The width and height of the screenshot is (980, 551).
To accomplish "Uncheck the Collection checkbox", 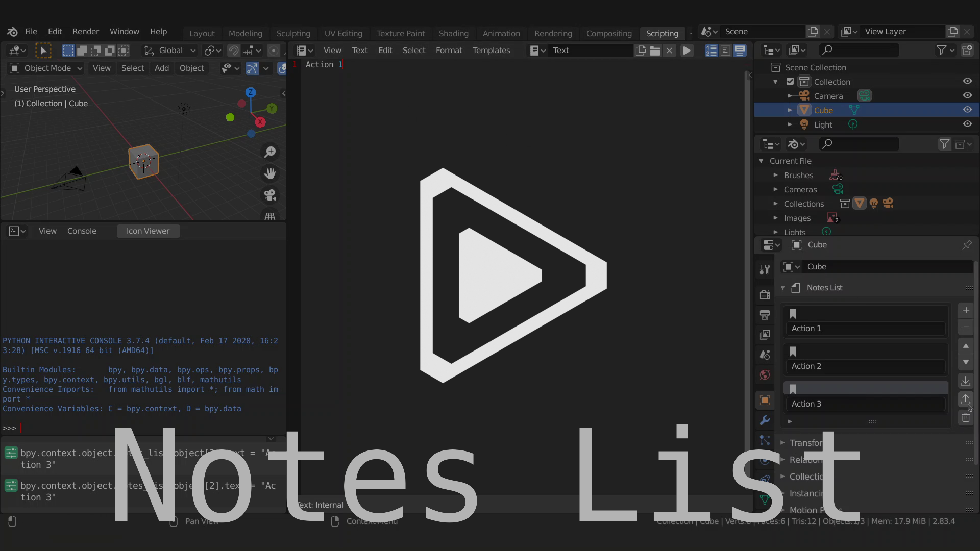I will click(790, 82).
